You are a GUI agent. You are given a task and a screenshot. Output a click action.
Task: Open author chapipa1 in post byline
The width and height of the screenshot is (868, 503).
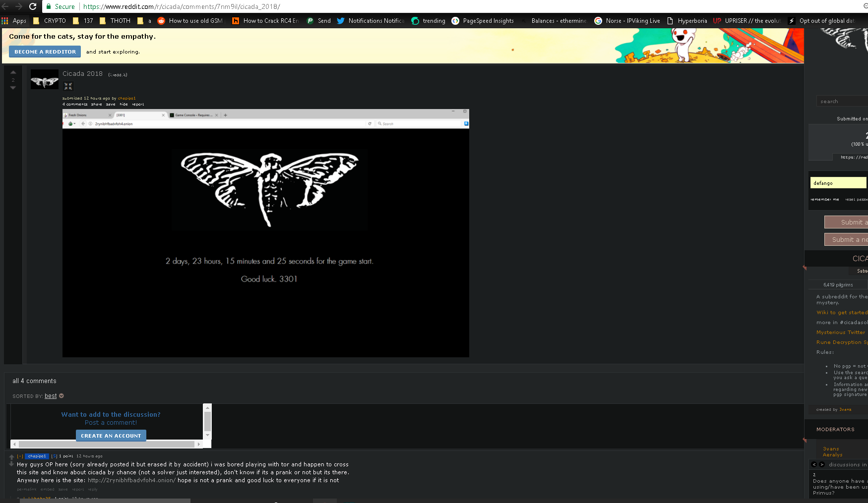point(126,98)
